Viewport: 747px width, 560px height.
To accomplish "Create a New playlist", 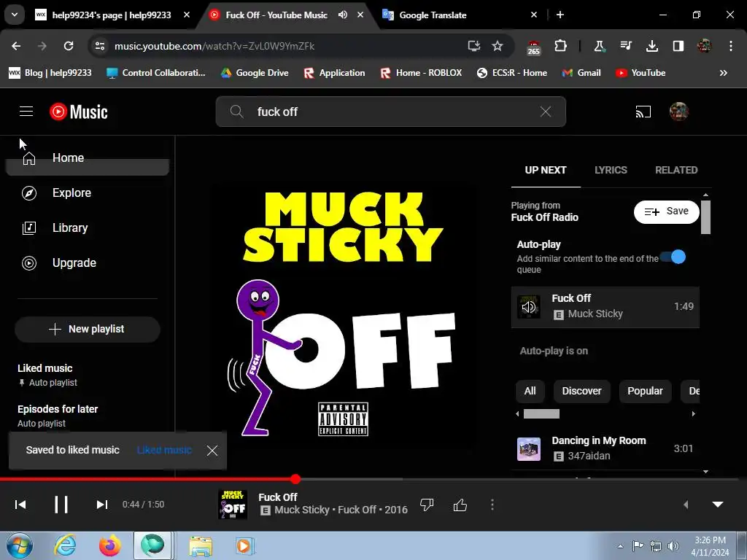I will [88, 329].
